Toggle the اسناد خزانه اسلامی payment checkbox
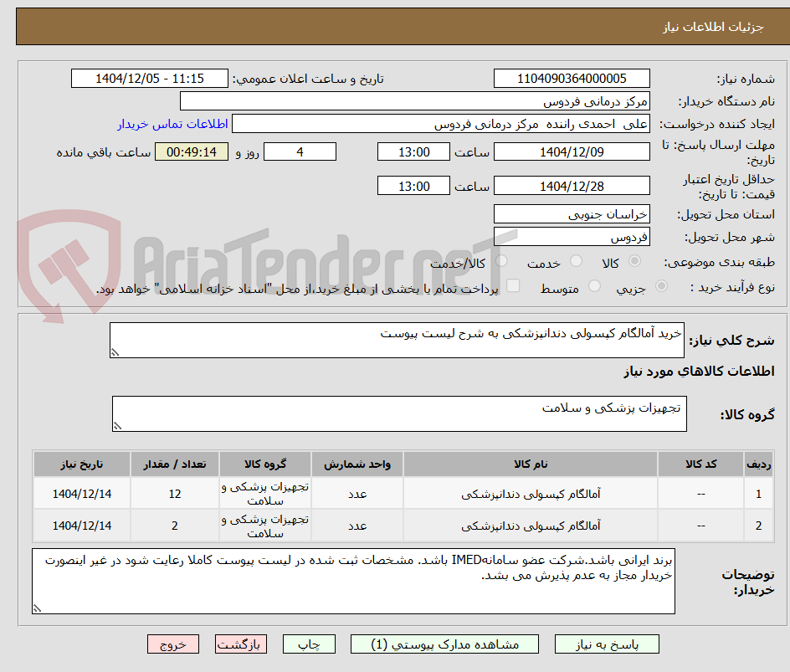 (513, 285)
